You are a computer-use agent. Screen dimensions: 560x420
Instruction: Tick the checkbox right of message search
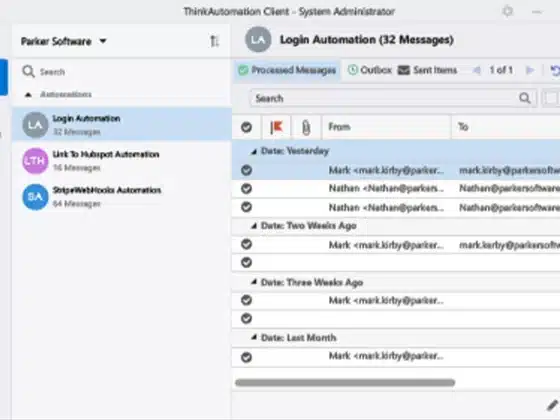551,98
